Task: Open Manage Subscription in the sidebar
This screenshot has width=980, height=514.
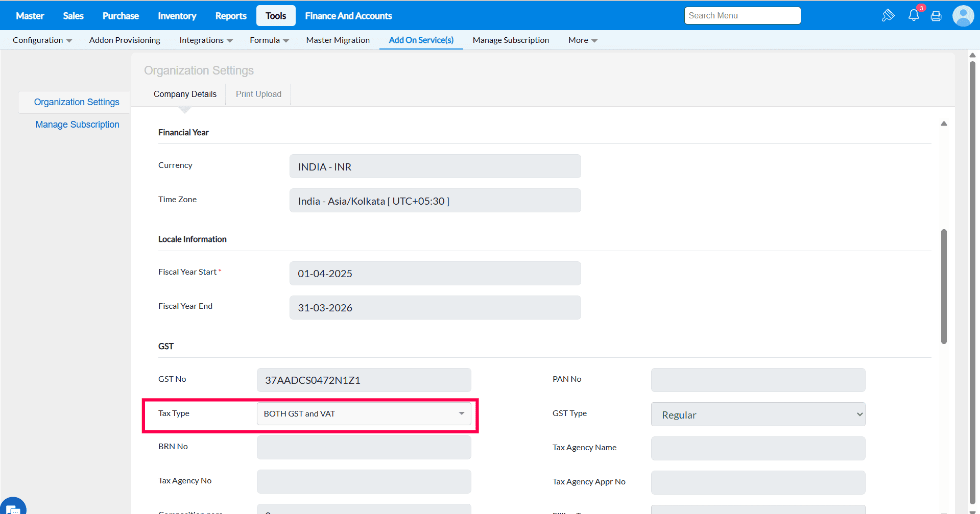Action: pyautogui.click(x=77, y=125)
